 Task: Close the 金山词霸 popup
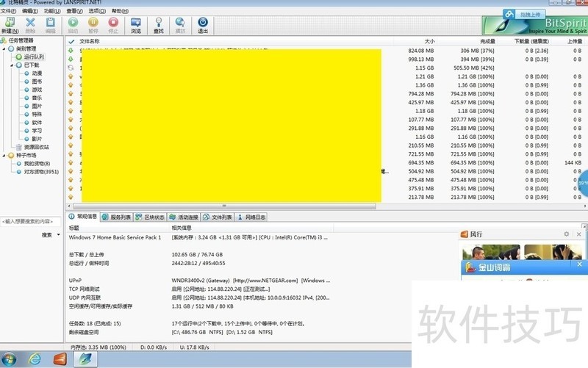point(579,264)
